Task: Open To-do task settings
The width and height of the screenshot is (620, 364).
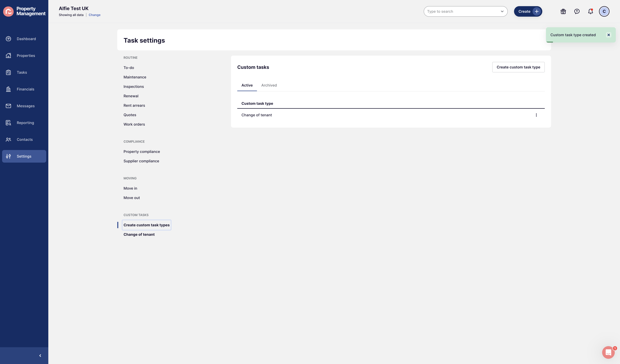Action: (129, 68)
